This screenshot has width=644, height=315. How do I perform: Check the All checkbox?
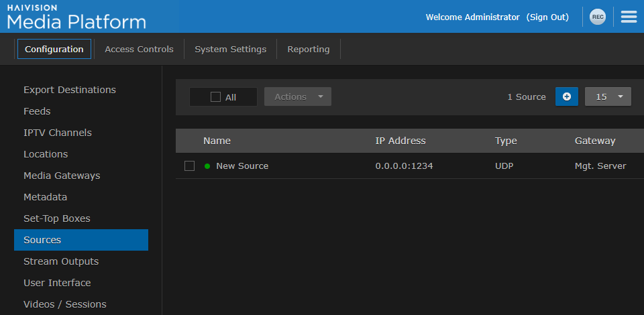point(215,97)
